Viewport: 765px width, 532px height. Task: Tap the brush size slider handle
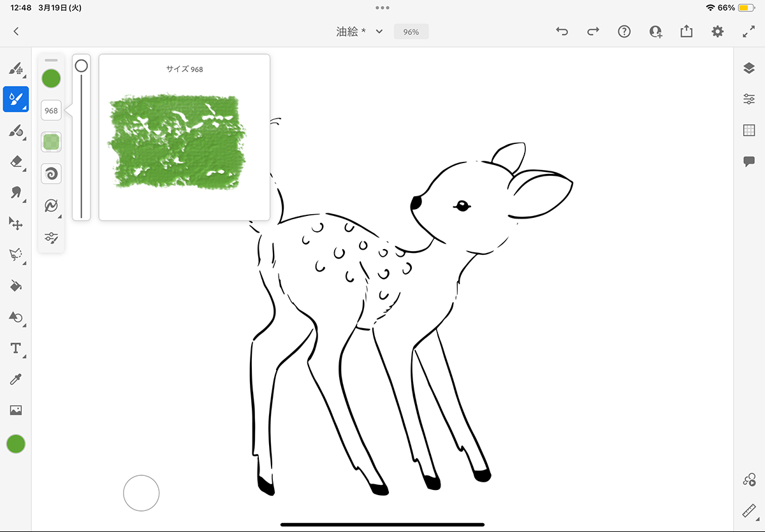pos(81,66)
